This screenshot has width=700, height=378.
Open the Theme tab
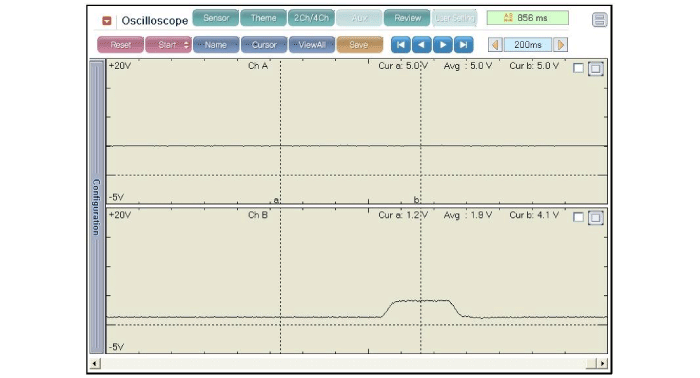point(263,18)
